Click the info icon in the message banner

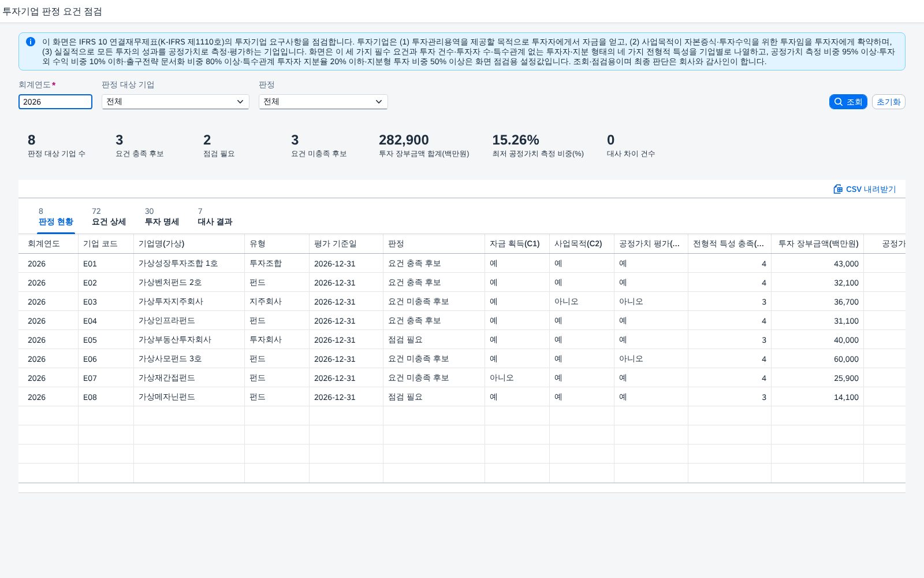coord(31,42)
